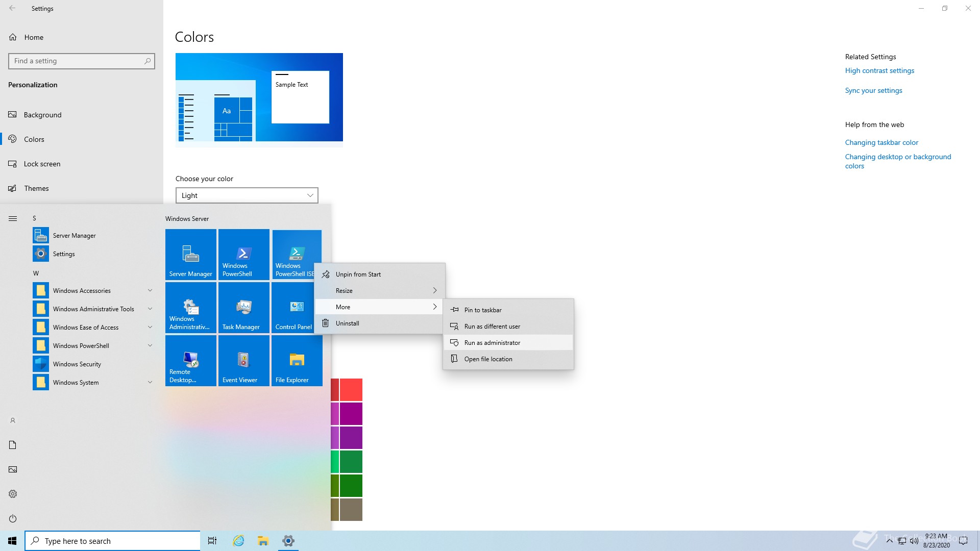
Task: Choose Pin to taskbar
Action: point(508,310)
